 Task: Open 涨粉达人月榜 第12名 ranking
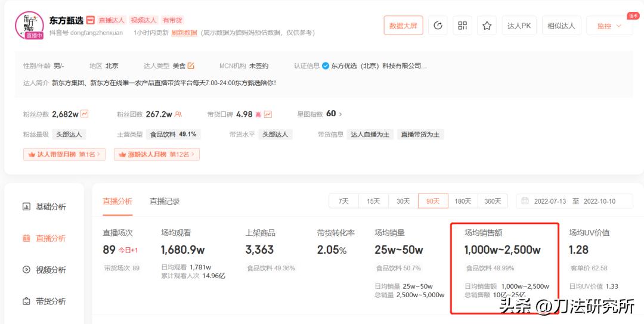pyautogui.click(x=157, y=154)
